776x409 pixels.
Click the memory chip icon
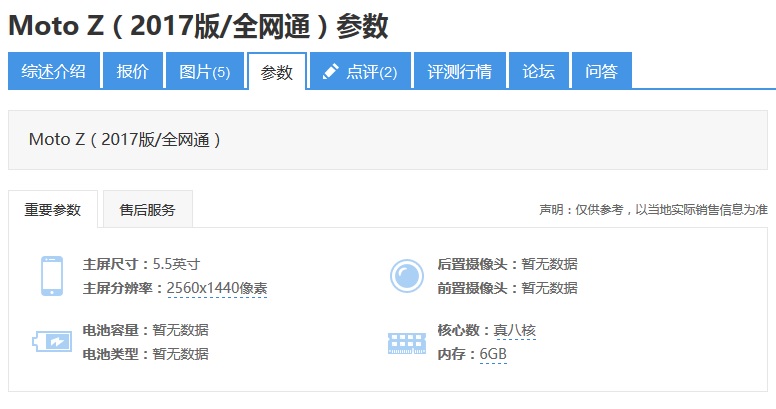click(406, 343)
